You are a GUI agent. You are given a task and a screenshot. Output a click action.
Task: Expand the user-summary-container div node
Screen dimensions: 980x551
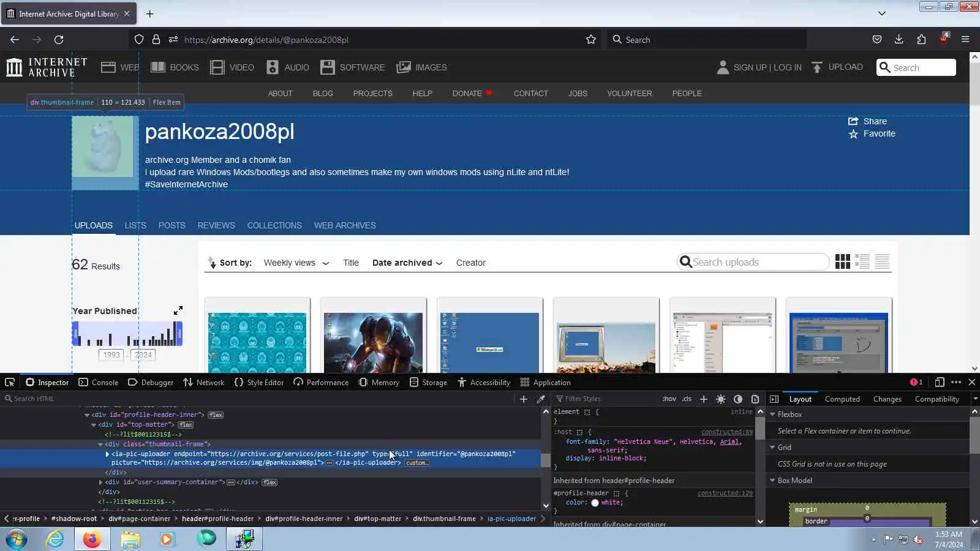100,482
